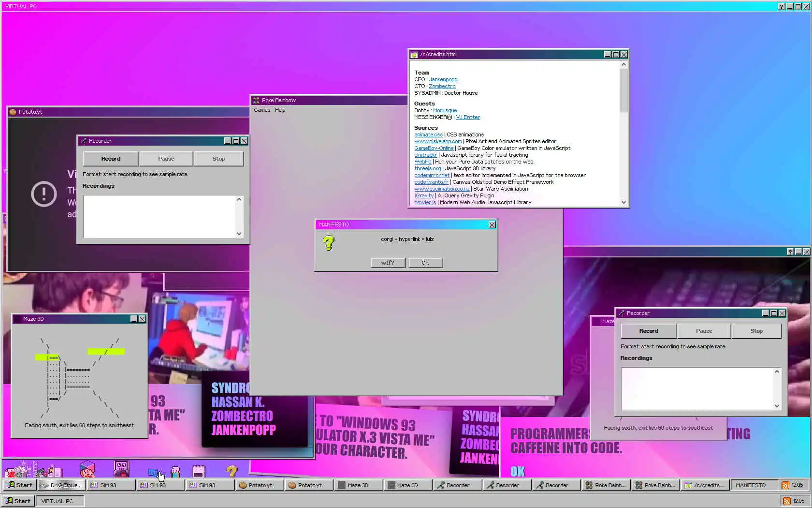Open the Start button beside DMG Emulator
The width and height of the screenshot is (812, 508).
20,485
